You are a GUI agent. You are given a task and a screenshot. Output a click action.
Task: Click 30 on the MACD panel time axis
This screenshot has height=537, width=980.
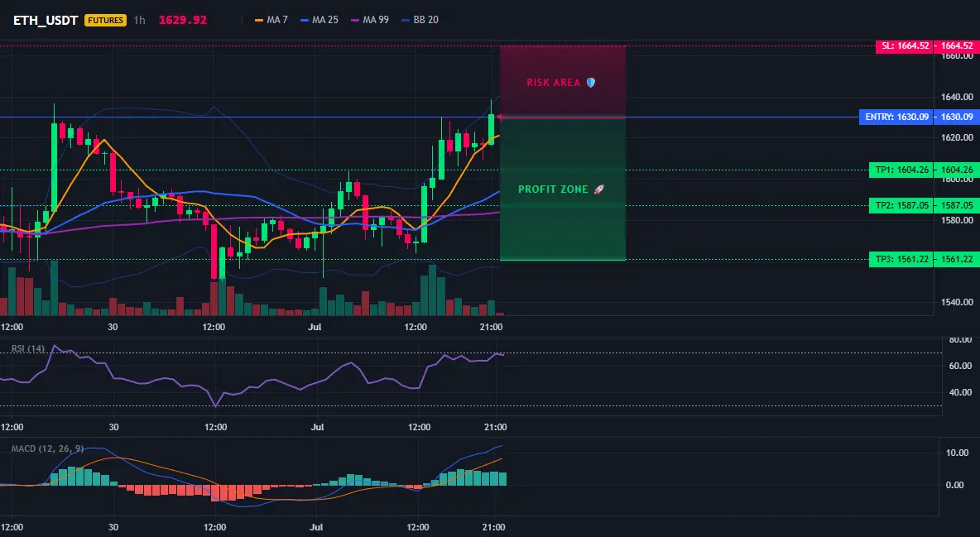coord(113,527)
